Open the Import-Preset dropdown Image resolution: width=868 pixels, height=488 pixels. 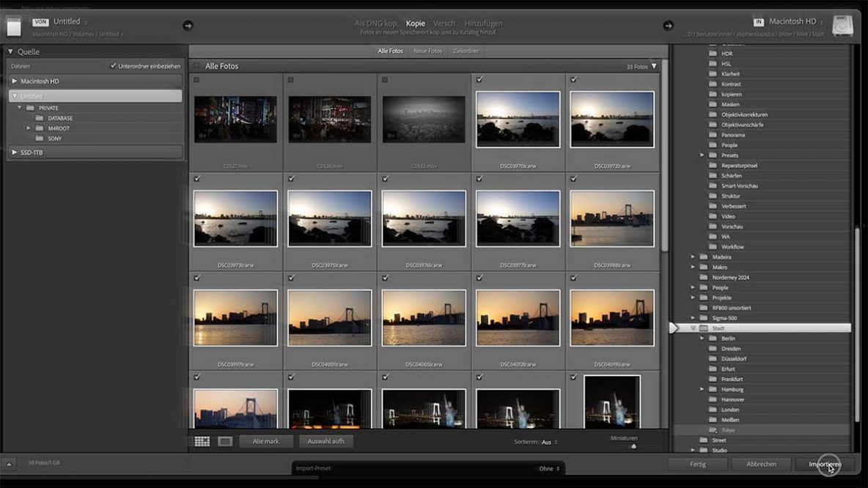click(546, 468)
